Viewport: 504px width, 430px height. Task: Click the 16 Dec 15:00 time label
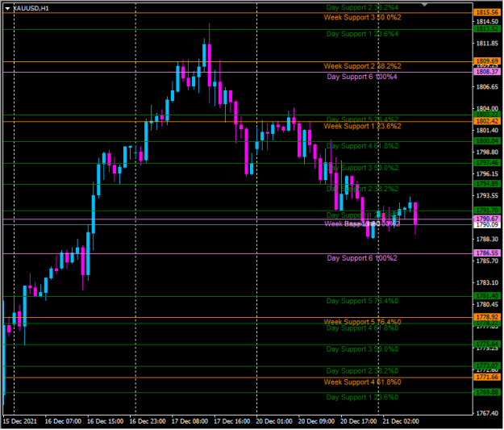[x=106, y=422]
